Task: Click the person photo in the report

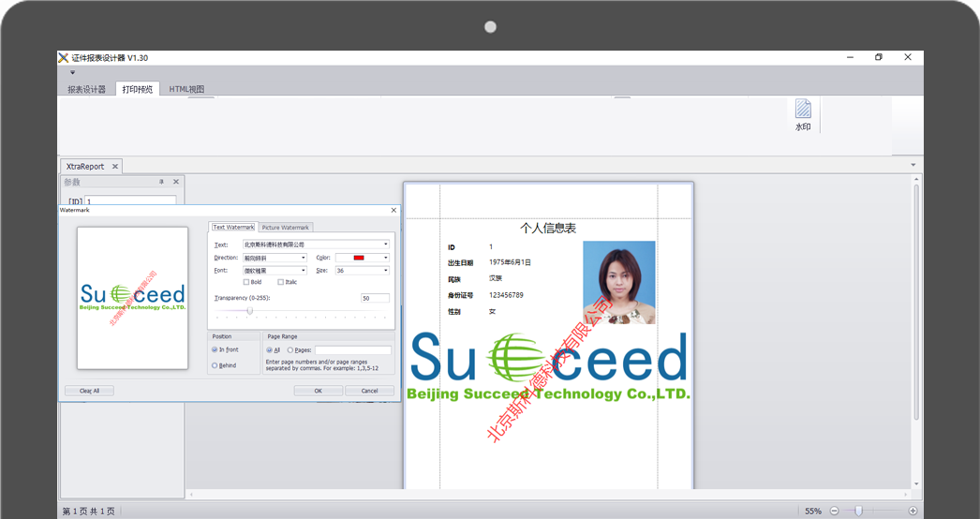Action: coord(618,283)
